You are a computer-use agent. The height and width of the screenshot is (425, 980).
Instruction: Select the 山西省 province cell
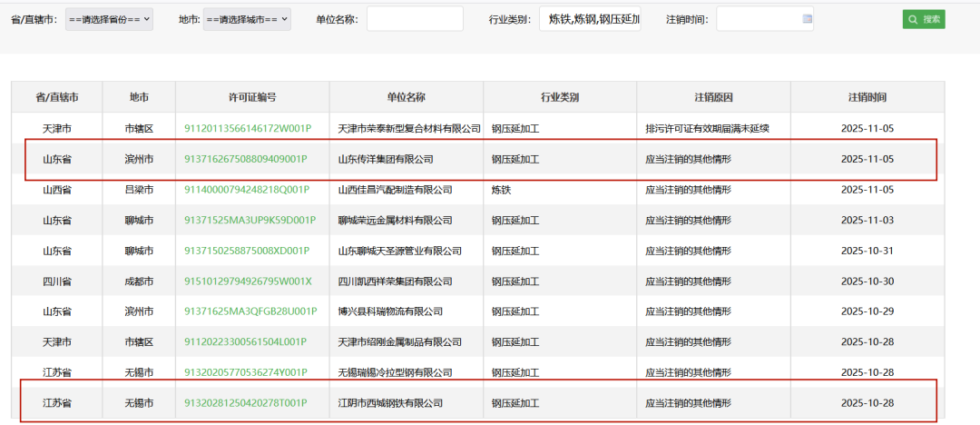click(57, 190)
